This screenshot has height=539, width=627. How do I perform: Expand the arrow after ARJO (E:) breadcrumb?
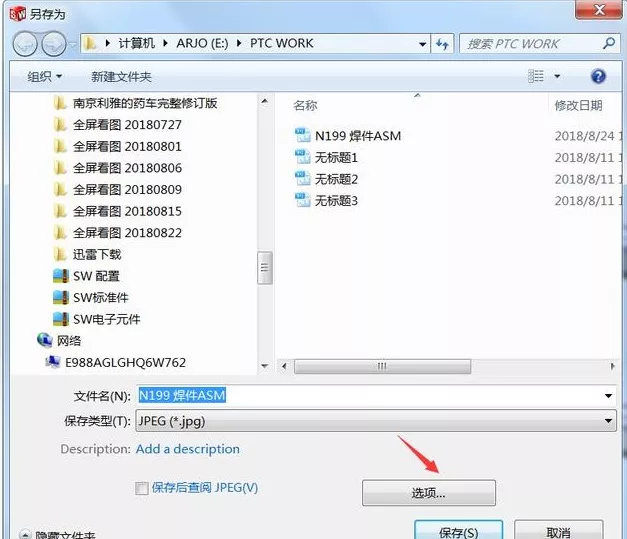tap(239, 43)
